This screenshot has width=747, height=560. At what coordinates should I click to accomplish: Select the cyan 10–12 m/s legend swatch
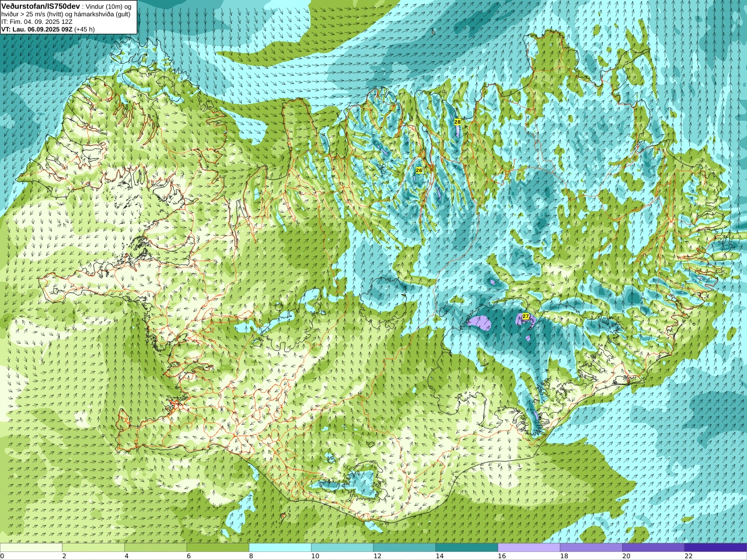click(342, 548)
